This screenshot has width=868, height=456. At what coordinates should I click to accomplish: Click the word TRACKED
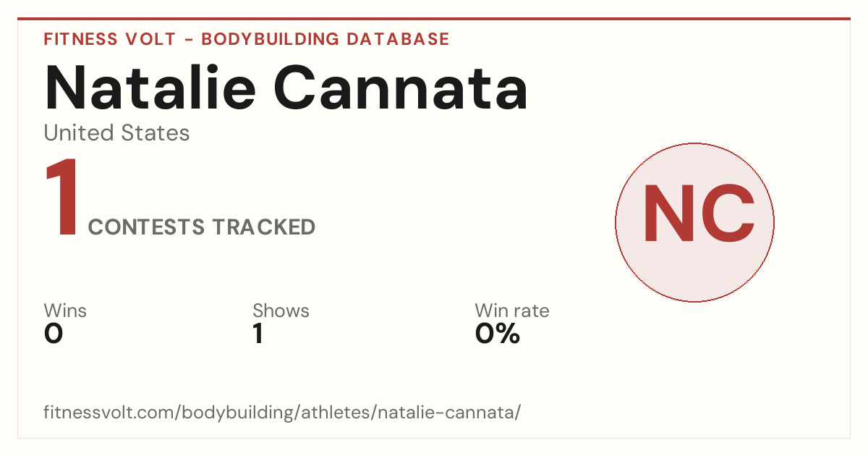(263, 227)
